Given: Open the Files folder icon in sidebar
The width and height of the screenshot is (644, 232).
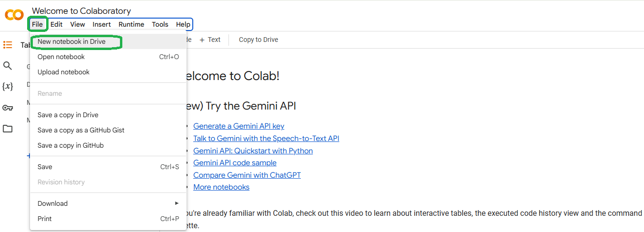Looking at the screenshot, I should tap(8, 129).
